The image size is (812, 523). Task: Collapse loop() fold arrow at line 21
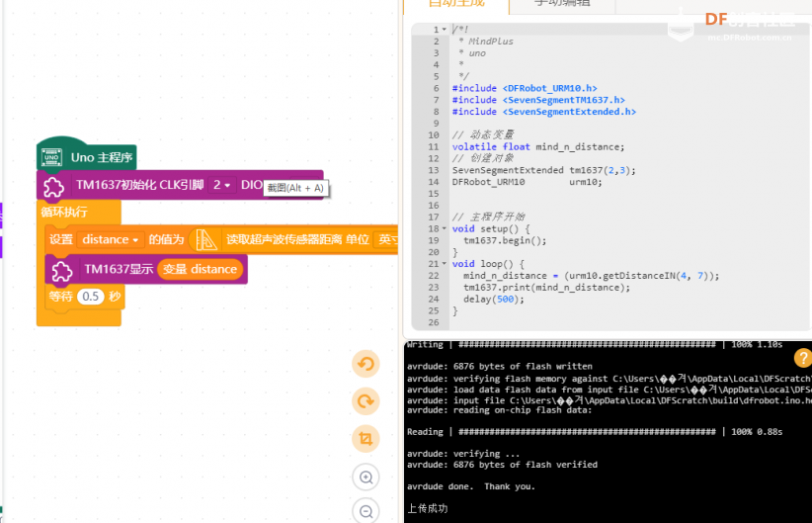point(445,264)
